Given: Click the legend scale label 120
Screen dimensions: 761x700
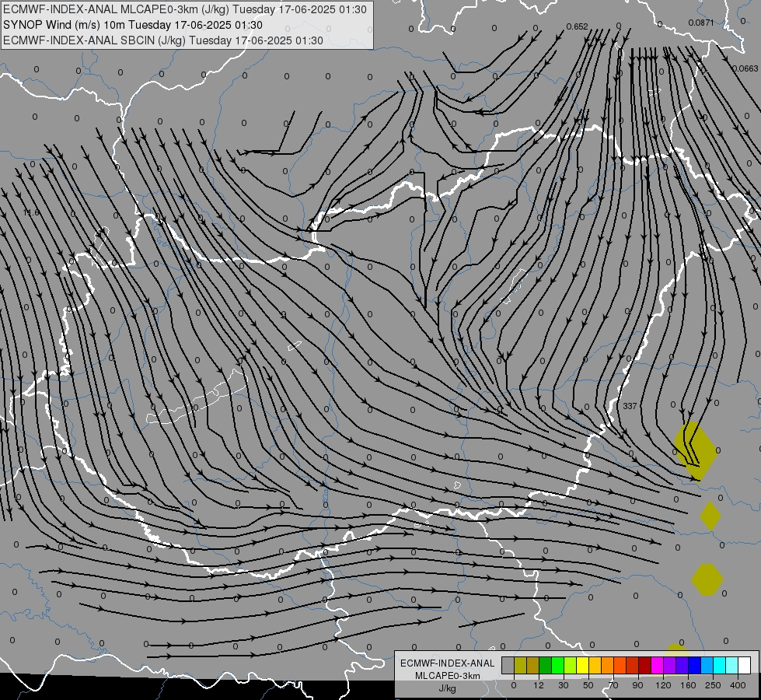Looking at the screenshot, I should pos(664,685).
